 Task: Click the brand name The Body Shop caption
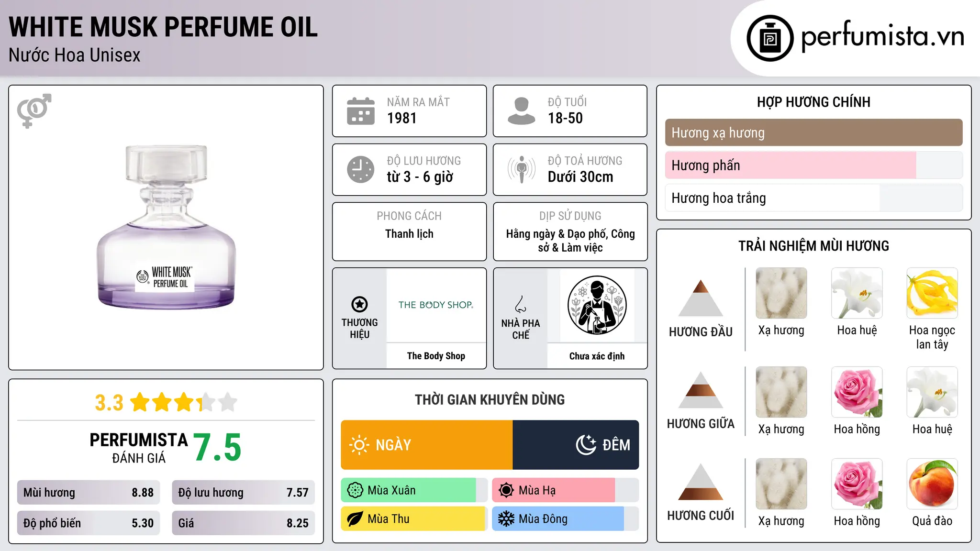tap(436, 356)
